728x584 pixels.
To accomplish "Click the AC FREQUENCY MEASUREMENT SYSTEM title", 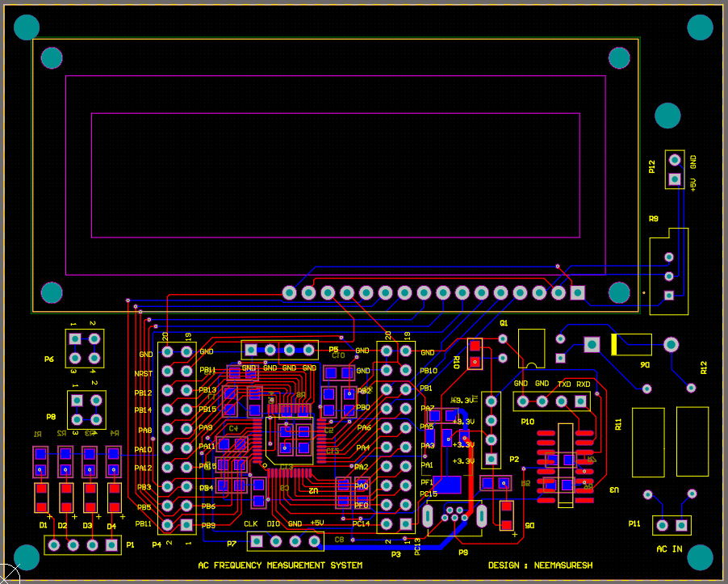I will pyautogui.click(x=279, y=565).
